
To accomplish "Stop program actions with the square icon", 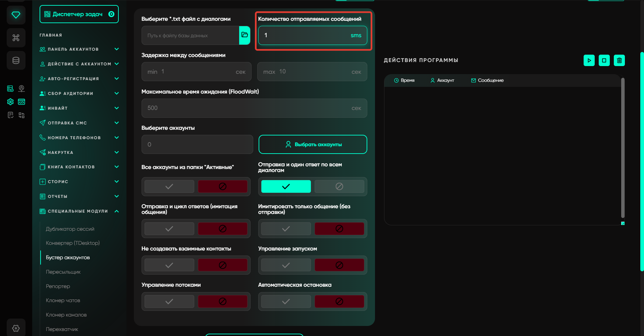I will click(x=604, y=60).
